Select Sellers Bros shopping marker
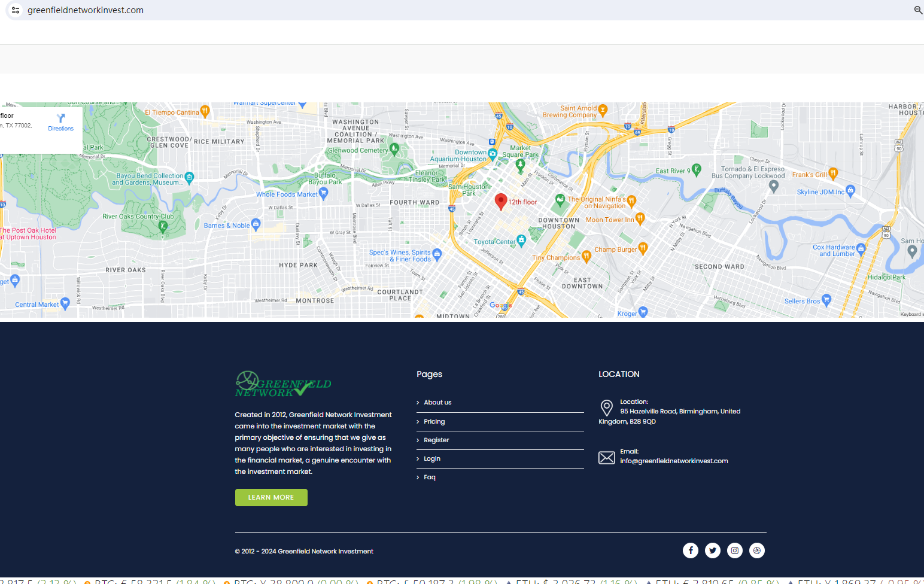This screenshot has height=584, width=924. 826,299
